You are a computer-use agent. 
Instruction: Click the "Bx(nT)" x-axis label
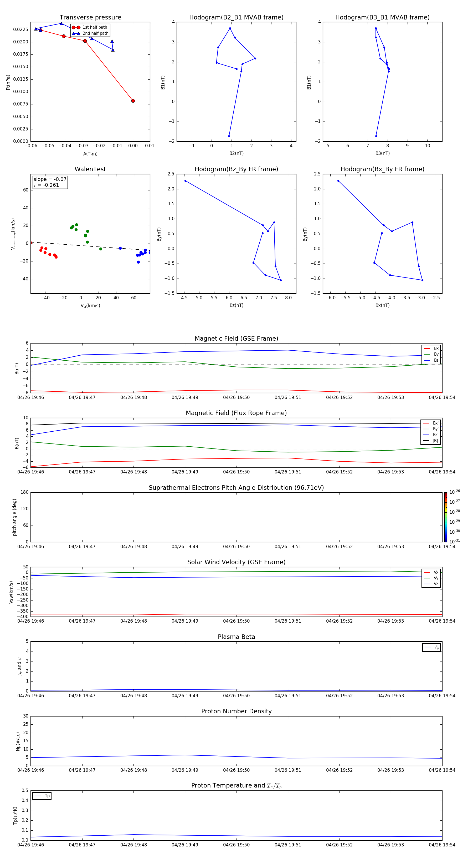click(x=382, y=305)
